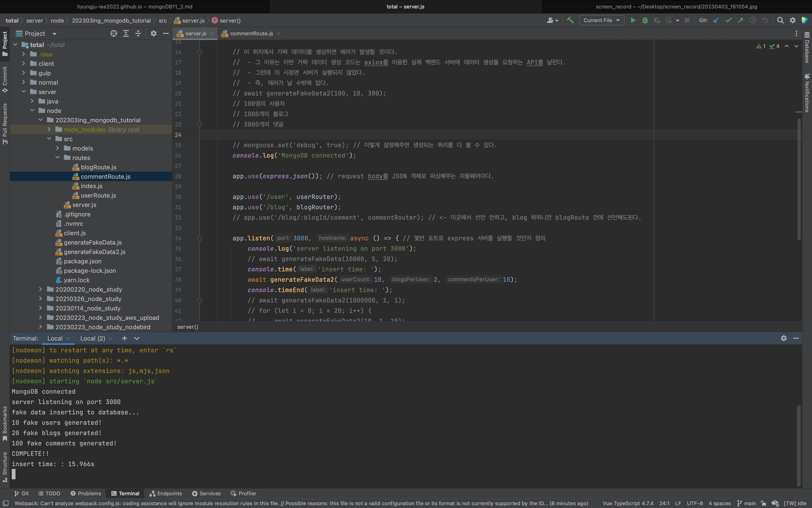The width and height of the screenshot is (812, 508).
Task: Open the Pull Requests side panel
Action: [5, 124]
